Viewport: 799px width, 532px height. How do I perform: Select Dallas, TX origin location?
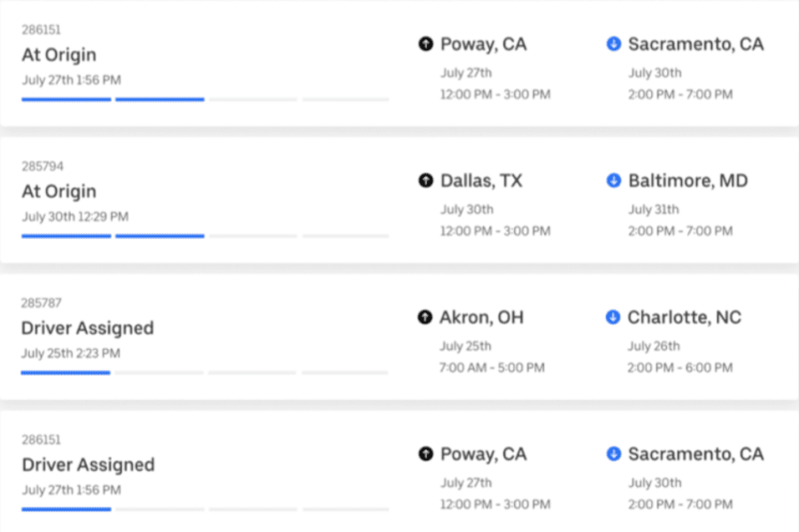(x=481, y=180)
